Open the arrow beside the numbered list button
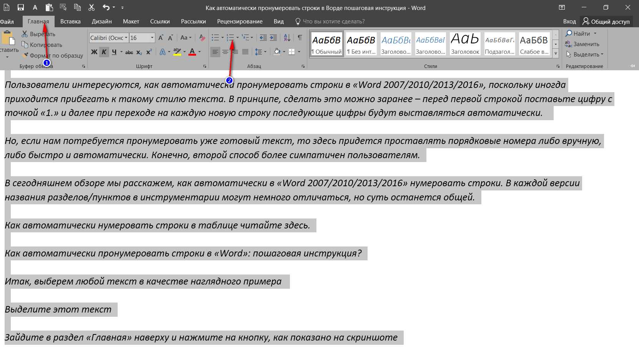Screen dimensions: 639x364 [237, 38]
